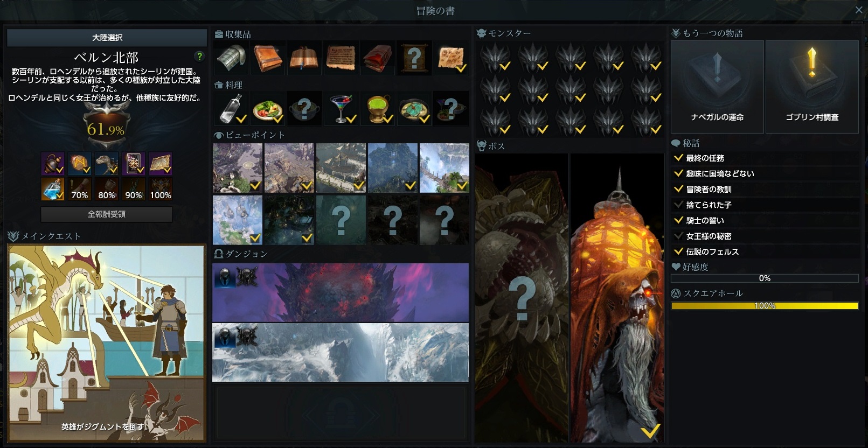Click the スクエアホール 100% progress bar
868x448 pixels.
765,306
